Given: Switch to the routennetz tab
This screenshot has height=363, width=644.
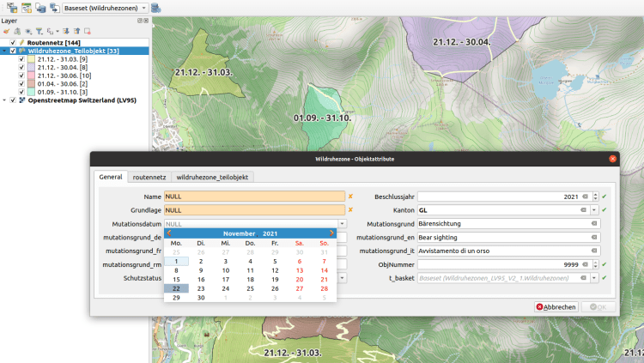Looking at the screenshot, I should (149, 177).
